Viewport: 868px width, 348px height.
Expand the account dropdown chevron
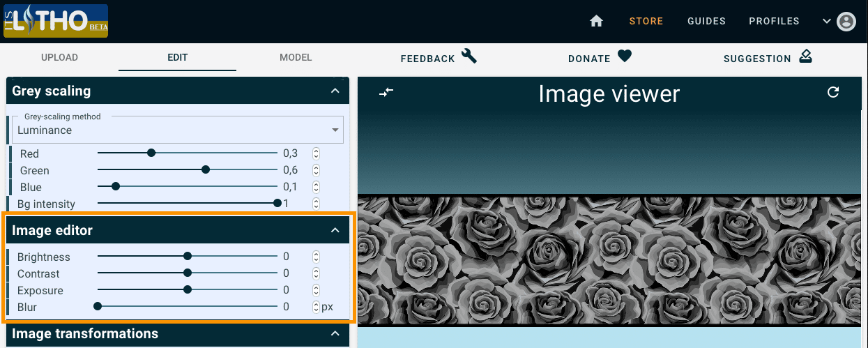tap(827, 21)
